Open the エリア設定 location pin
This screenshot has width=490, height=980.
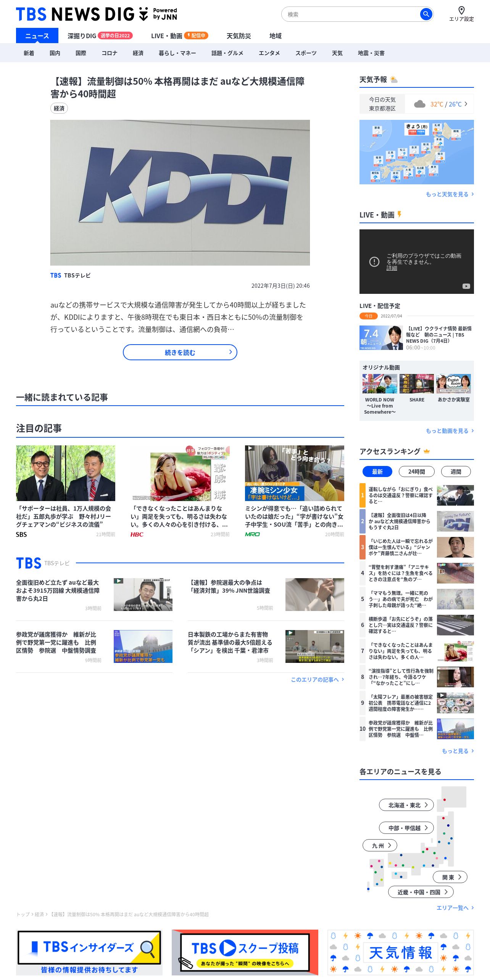461,14
